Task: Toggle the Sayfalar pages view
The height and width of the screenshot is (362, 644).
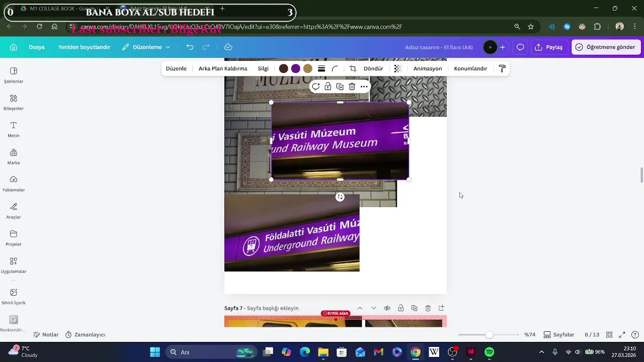Action: point(559,335)
